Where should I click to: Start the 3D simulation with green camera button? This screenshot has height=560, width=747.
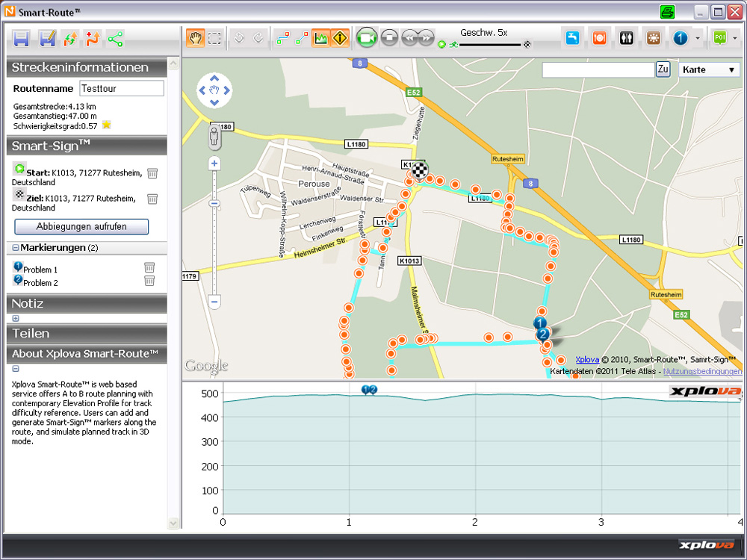click(x=366, y=37)
